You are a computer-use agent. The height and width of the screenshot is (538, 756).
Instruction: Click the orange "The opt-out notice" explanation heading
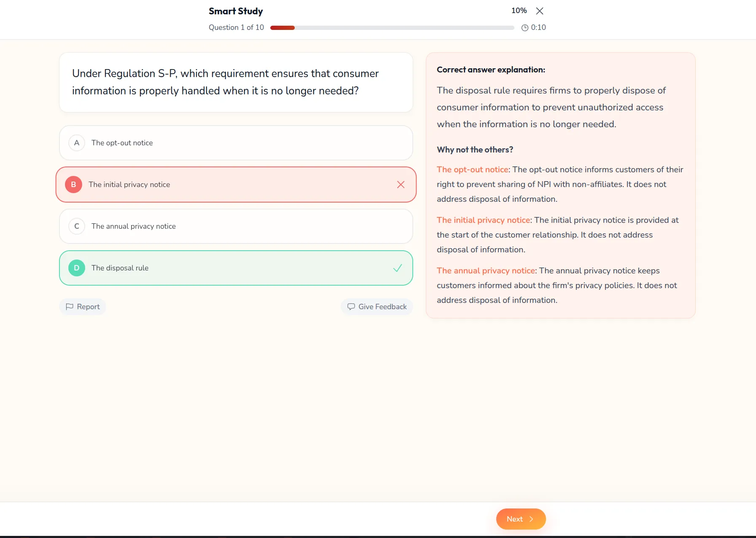[x=472, y=169]
